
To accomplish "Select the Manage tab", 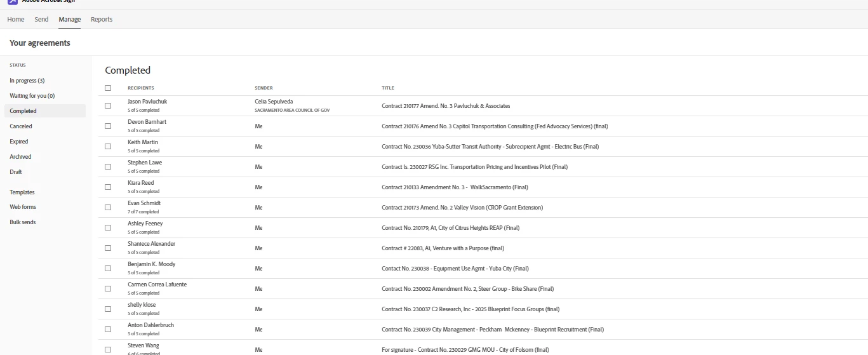I will [x=70, y=20].
